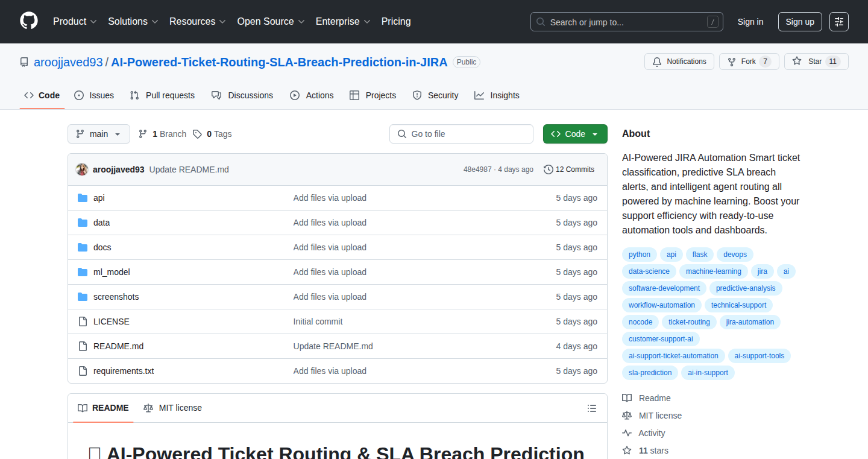The image size is (868, 459).
Task: Open the Issues tab
Action: coord(94,95)
